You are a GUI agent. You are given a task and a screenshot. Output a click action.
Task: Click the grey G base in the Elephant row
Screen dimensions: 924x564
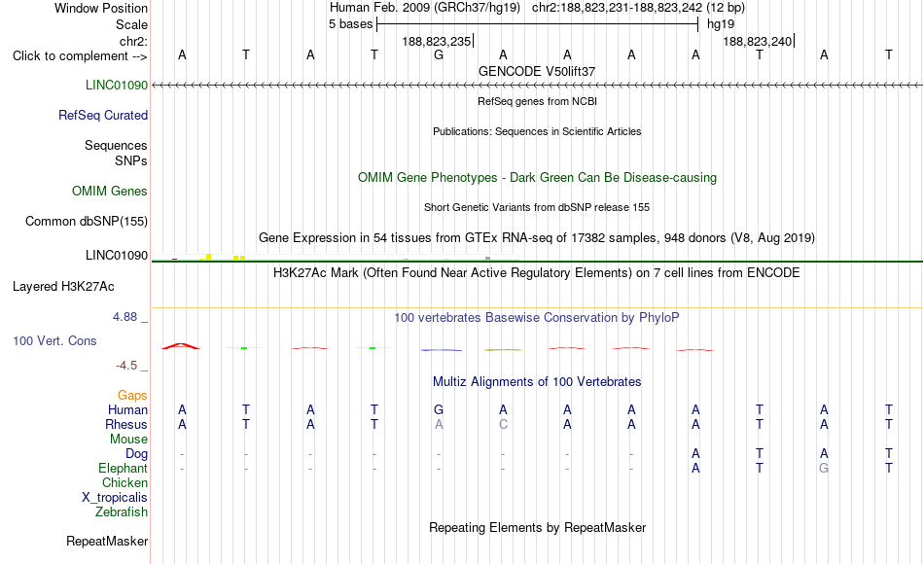point(824,468)
